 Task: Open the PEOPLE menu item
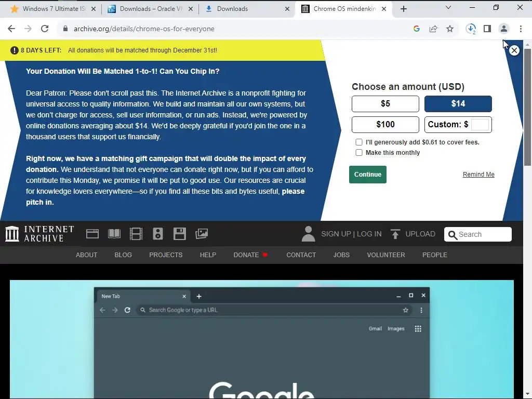(435, 255)
